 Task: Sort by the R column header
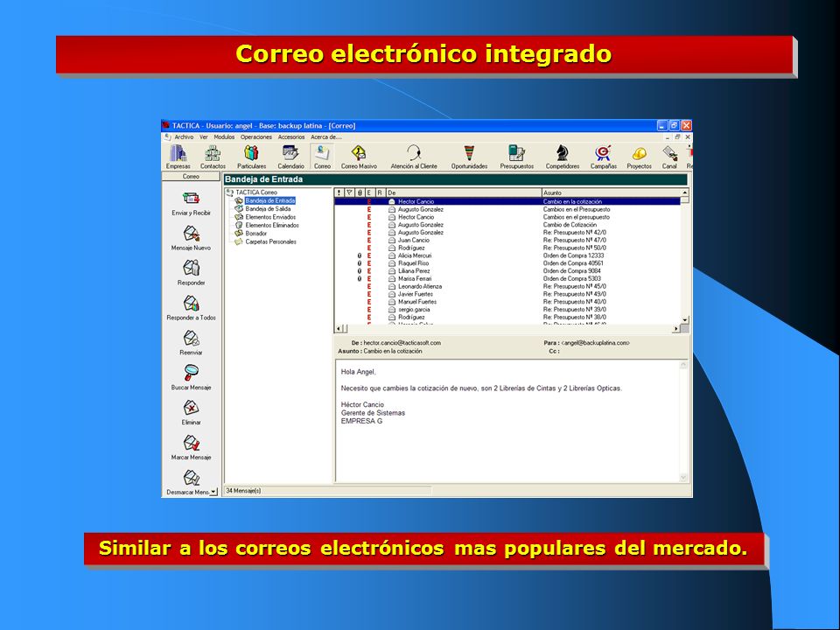(x=380, y=192)
